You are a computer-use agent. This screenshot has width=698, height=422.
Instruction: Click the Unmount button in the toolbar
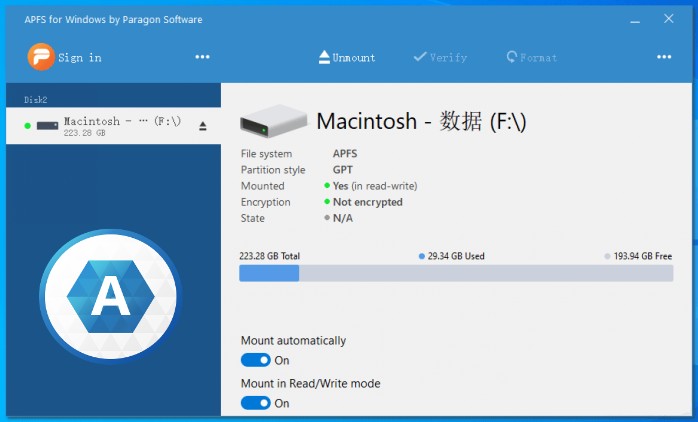click(347, 57)
